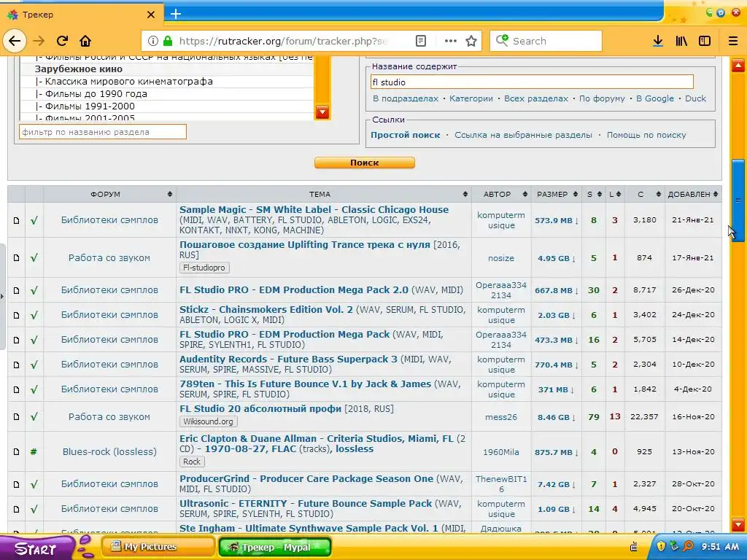This screenshot has height=560, width=747.
Task: Open author nosize profile
Action: pos(500,258)
